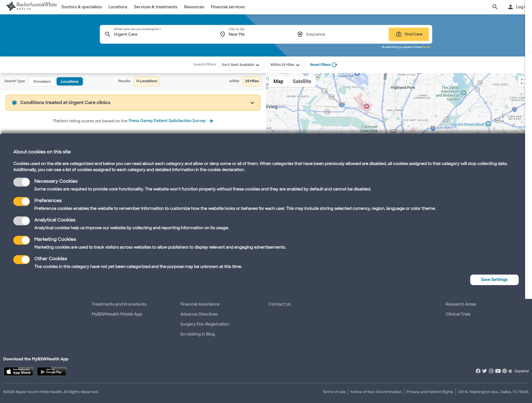The width and height of the screenshot is (532, 403).
Task: Open Notice of Non-Discrimination link
Action: point(376,392)
